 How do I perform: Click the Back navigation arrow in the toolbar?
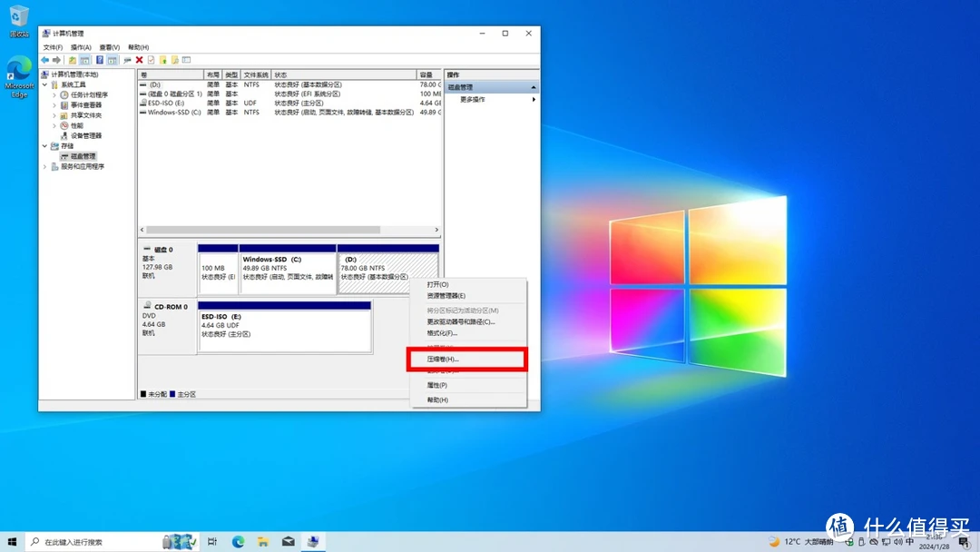point(45,60)
